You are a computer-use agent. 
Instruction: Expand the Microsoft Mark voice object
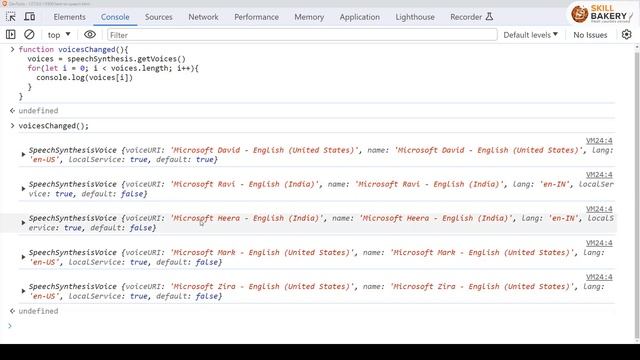(x=23, y=257)
